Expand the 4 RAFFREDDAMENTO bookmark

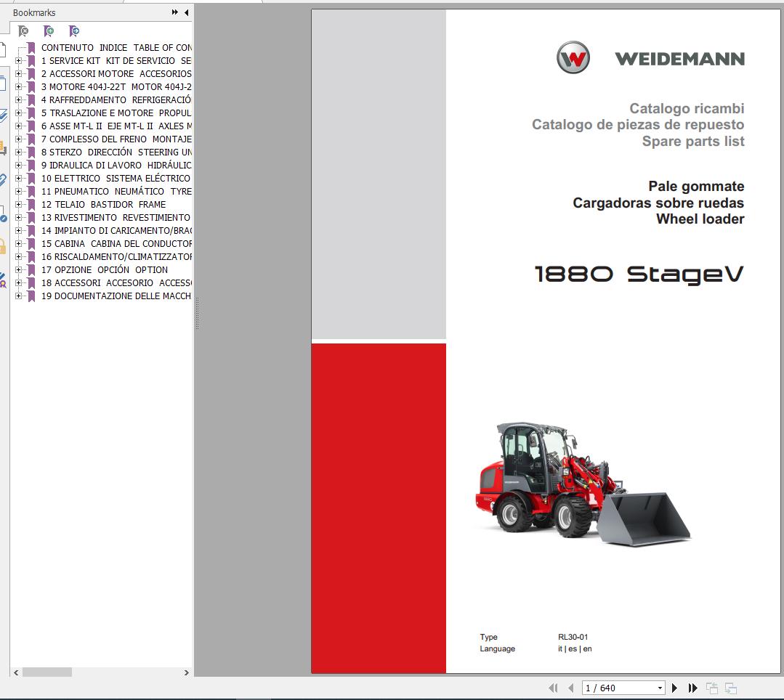[18, 100]
